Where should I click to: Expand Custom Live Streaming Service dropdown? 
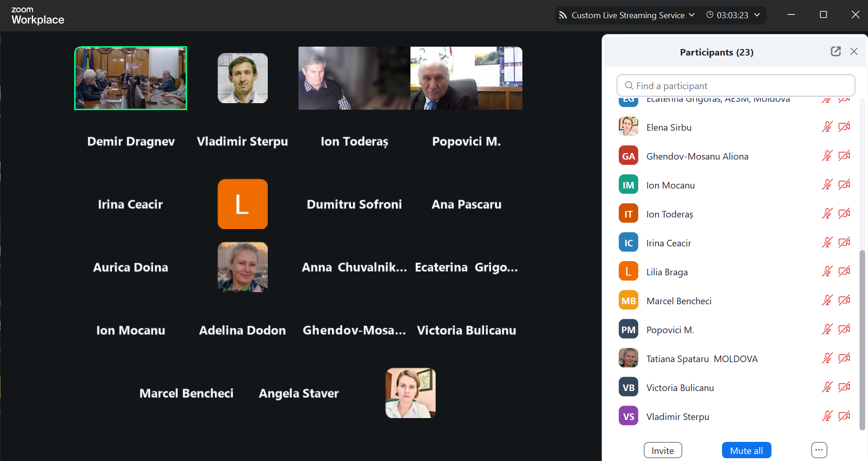pos(692,15)
